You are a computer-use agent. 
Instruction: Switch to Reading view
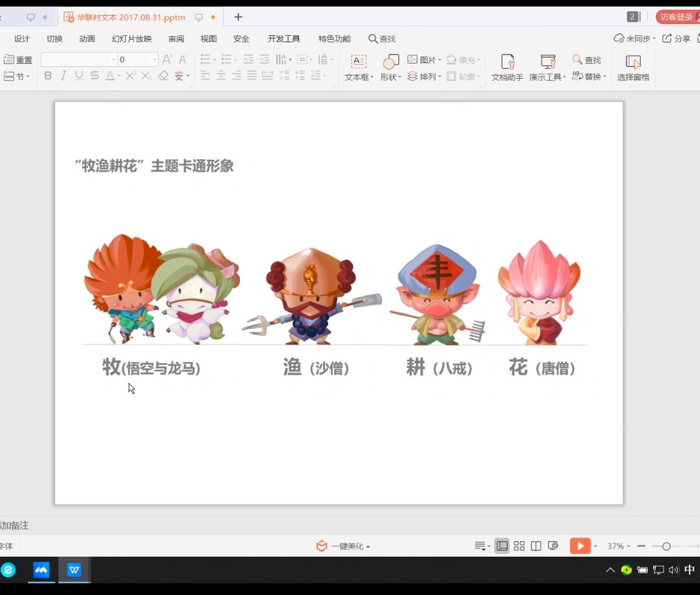[536, 546]
